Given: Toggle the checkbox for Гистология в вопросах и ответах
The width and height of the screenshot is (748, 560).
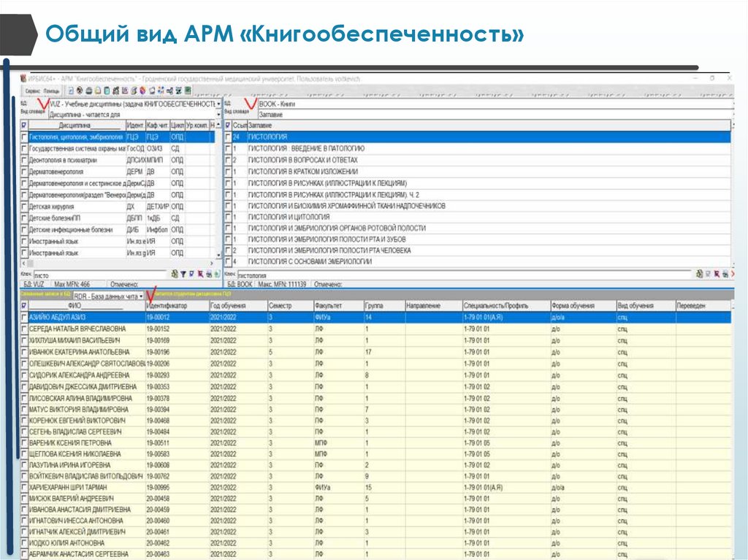Looking at the screenshot, I should (227, 159).
